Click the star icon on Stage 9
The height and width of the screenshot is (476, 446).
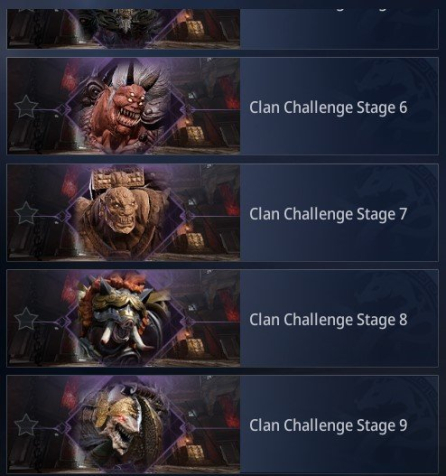point(26,425)
